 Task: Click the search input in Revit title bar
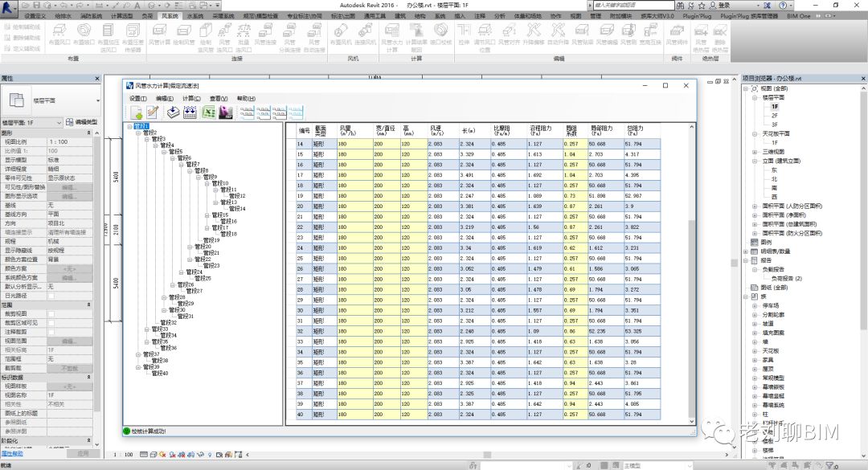click(x=634, y=5)
